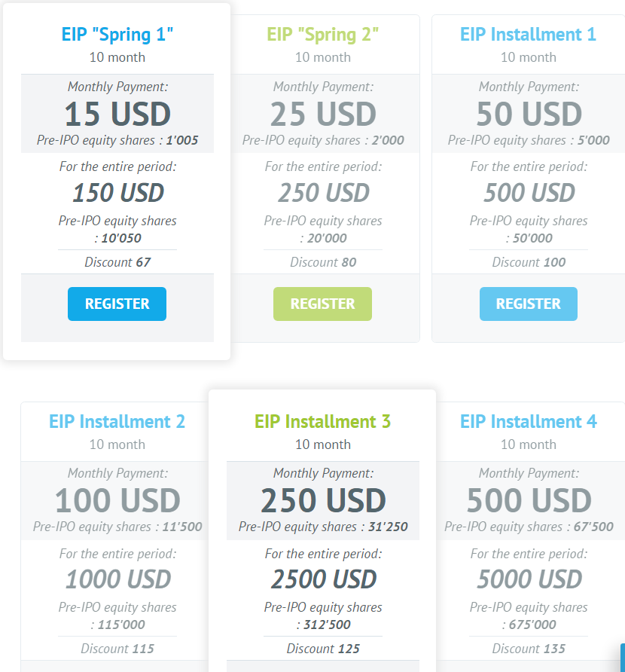Open the EIP "Spring 1" plan title
This screenshot has width=625, height=672.
pos(117,35)
